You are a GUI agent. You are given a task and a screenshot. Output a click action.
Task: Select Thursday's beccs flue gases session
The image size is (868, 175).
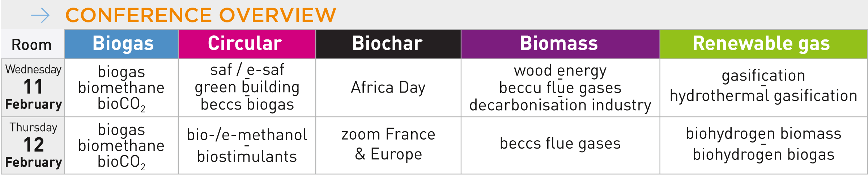pos(560,144)
